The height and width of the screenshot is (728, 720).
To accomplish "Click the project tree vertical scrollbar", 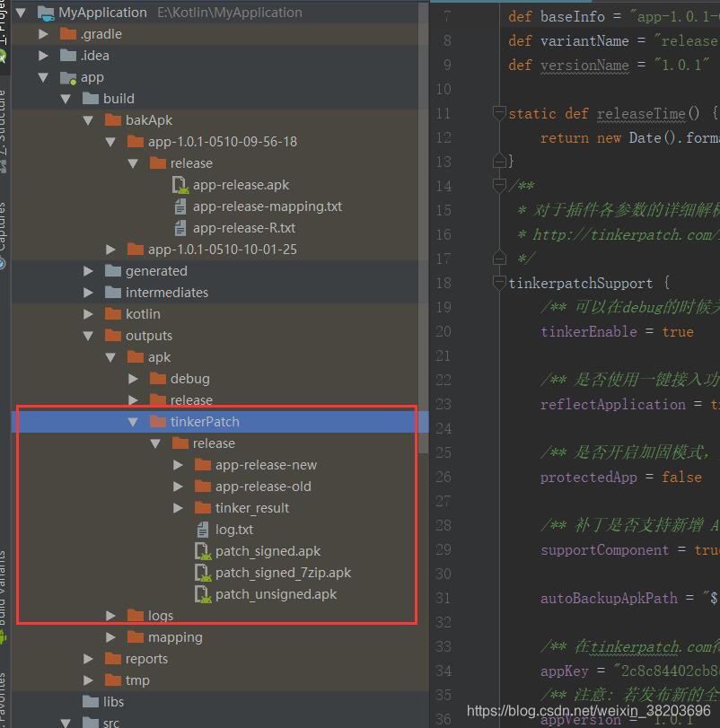I will [423, 227].
